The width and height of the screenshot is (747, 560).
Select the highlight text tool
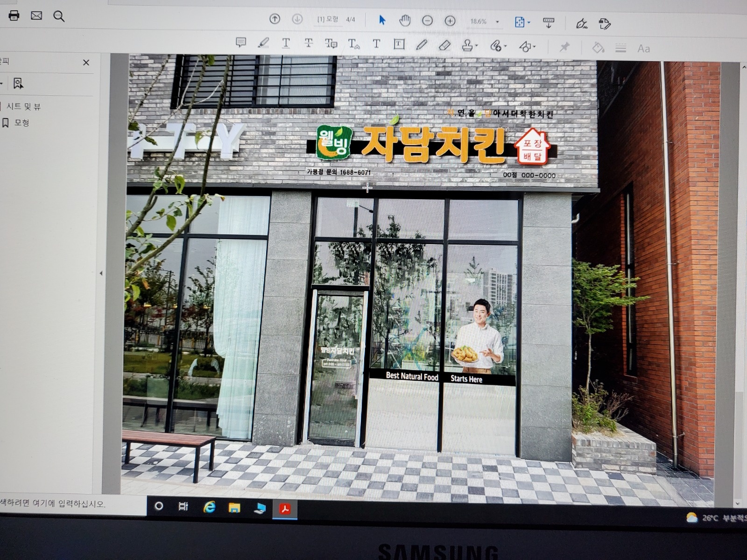[263, 43]
